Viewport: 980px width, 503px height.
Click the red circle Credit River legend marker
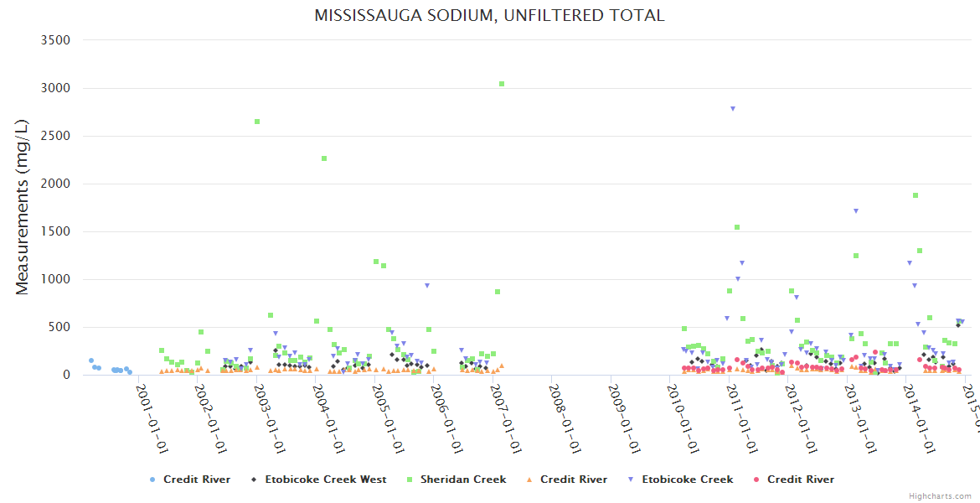click(756, 480)
